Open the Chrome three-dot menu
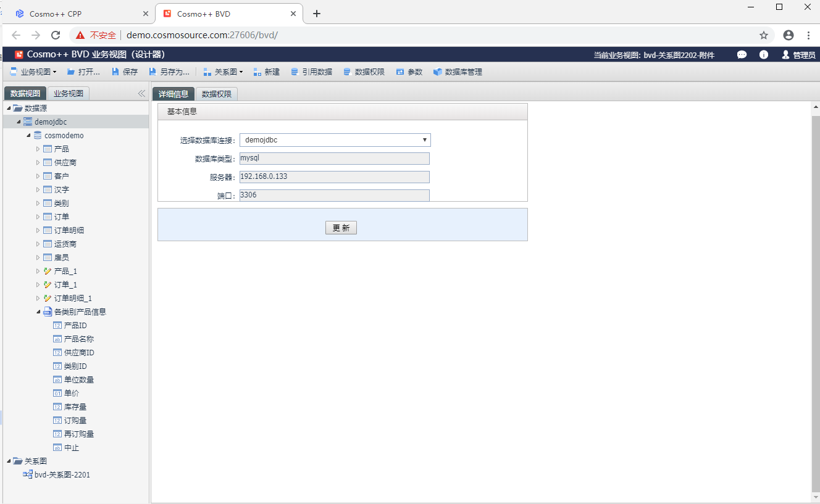This screenshot has height=504, width=820. pyautogui.click(x=808, y=35)
